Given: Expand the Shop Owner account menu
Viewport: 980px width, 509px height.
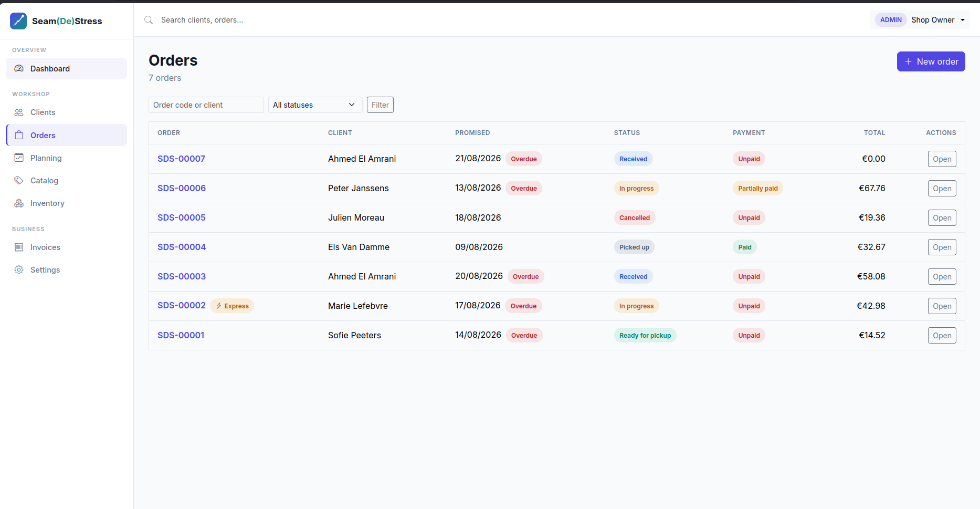Looking at the screenshot, I should click(x=920, y=20).
